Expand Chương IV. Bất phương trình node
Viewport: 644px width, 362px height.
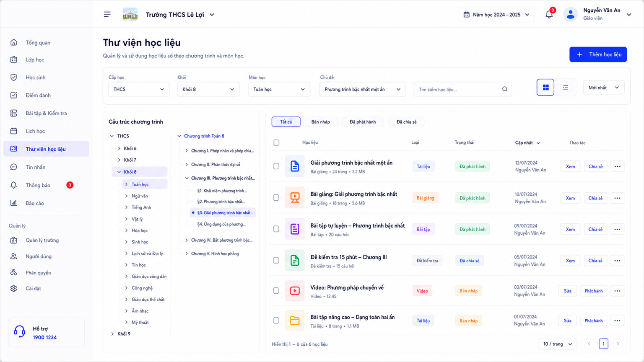[187, 240]
